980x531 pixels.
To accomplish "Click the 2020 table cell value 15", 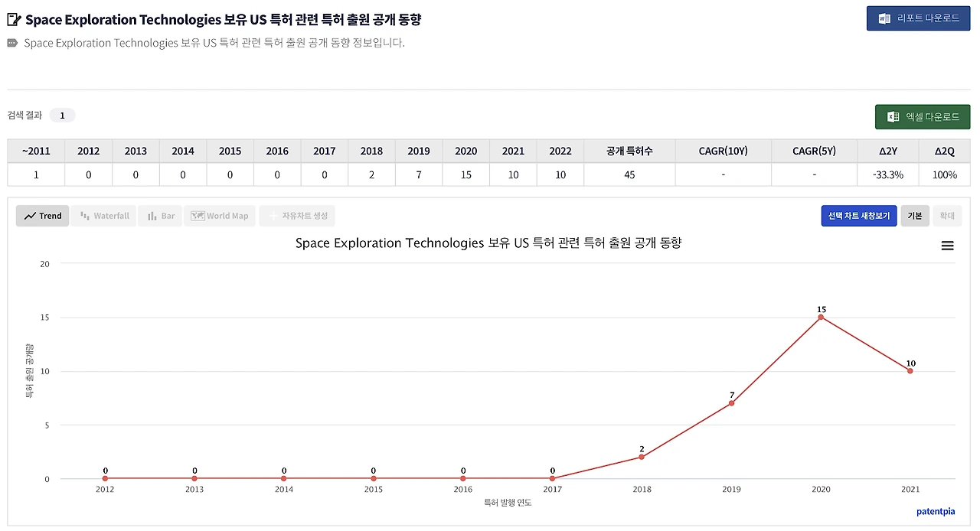I will click(466, 174).
